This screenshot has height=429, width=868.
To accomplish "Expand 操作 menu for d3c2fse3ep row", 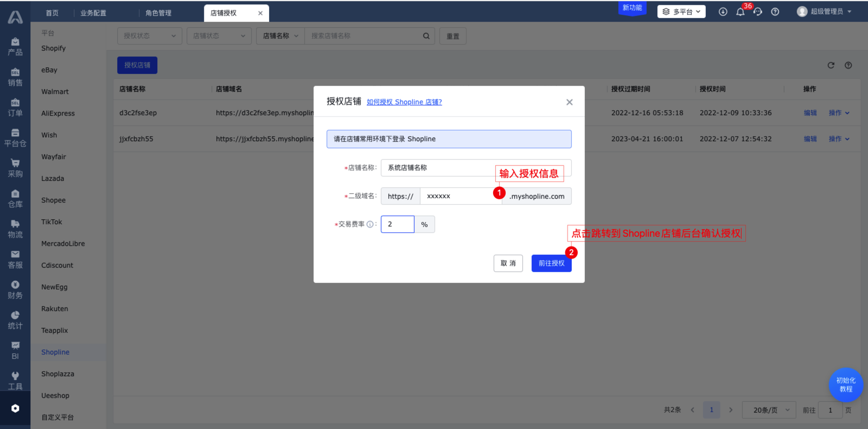I will 839,113.
